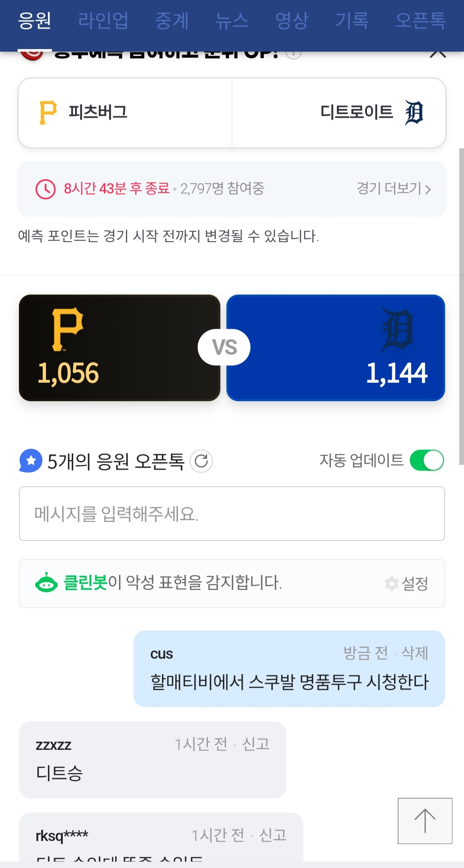Tap the Detroit logo in team selector
The image size is (464, 868).
point(414,113)
